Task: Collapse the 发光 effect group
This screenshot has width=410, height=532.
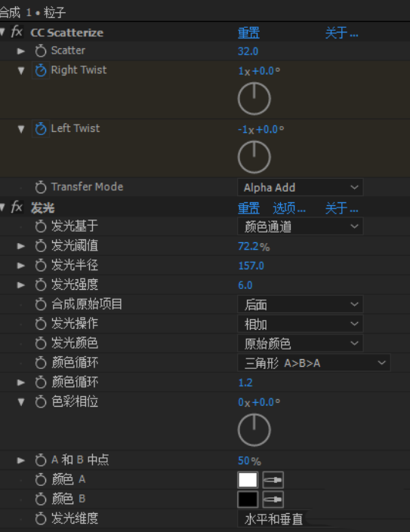Action: [x=3, y=208]
